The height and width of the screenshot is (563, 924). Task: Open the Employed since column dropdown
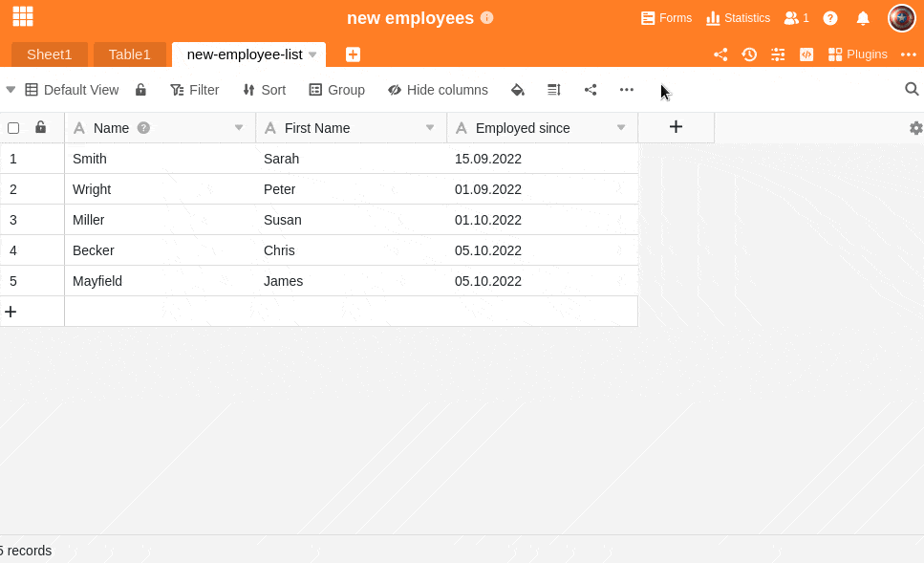click(x=621, y=127)
